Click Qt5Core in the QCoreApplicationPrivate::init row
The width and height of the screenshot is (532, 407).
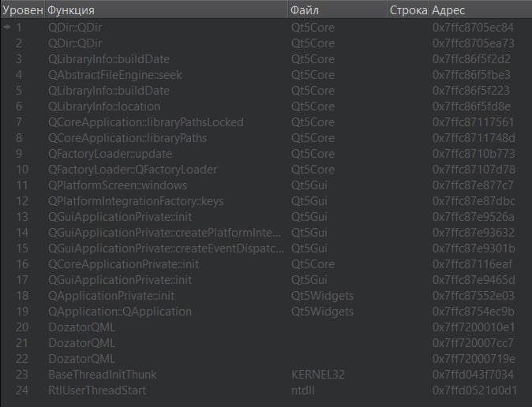(313, 264)
